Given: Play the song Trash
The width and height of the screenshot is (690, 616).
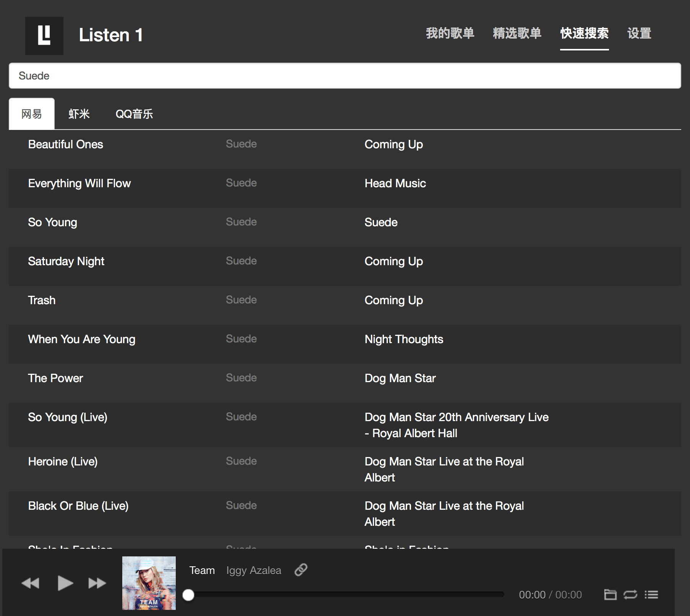Looking at the screenshot, I should coord(42,300).
